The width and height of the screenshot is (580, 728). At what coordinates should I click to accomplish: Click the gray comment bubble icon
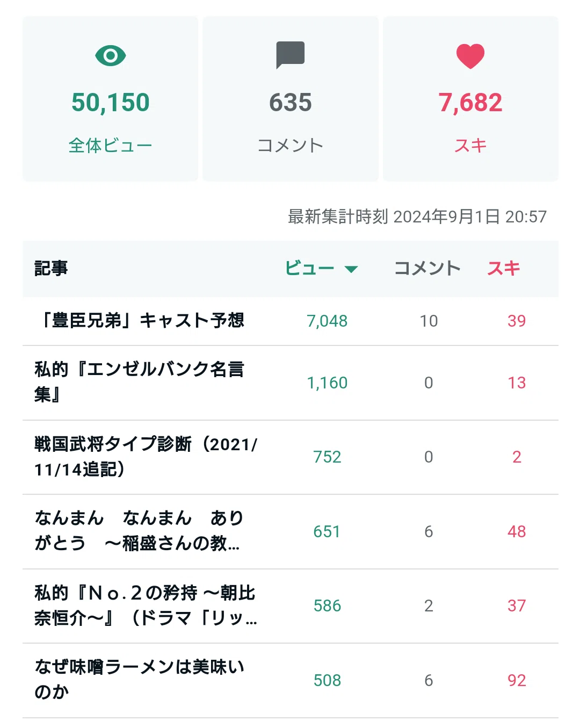[x=291, y=55]
